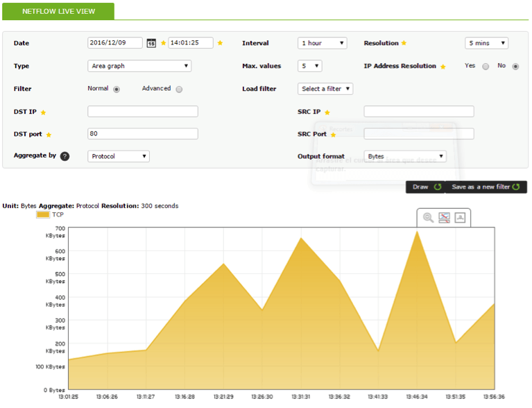Screen dimensions: 532x408
Task: Open the Type dropdown showing Area graph
Action: click(139, 66)
